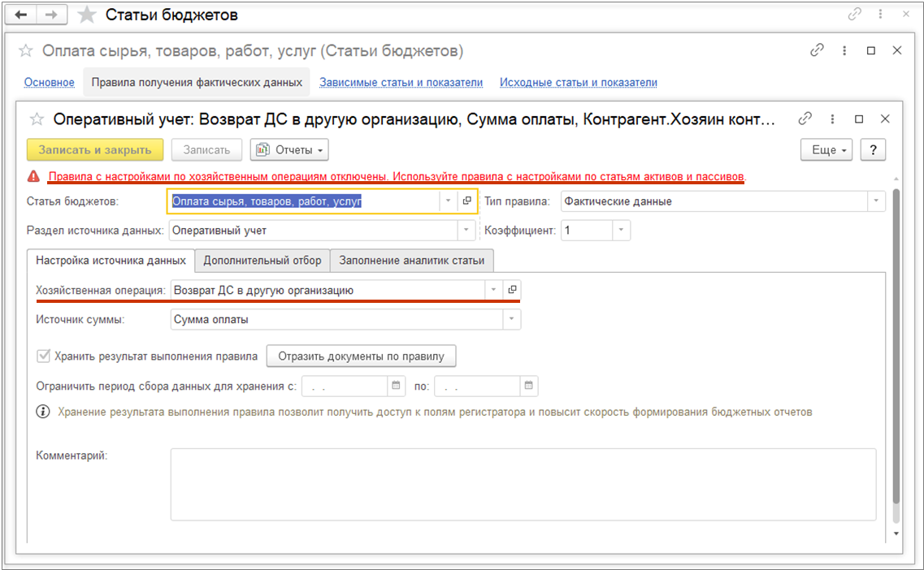Click Записать и закрыть button
The image size is (924, 570).
(x=95, y=149)
